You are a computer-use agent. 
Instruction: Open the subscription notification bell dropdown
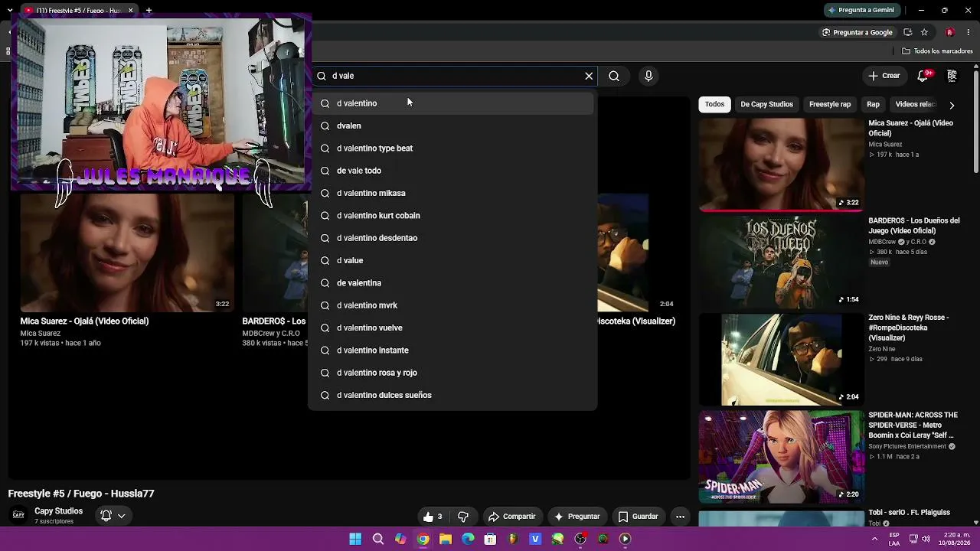click(x=113, y=516)
